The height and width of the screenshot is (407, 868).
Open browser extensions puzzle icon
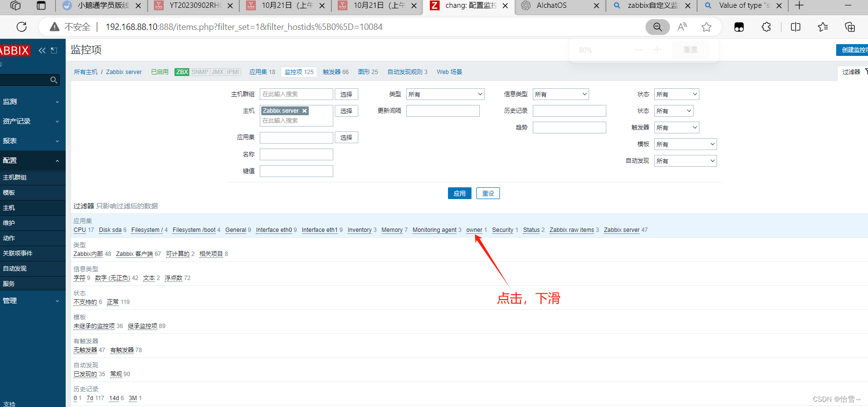(767, 27)
